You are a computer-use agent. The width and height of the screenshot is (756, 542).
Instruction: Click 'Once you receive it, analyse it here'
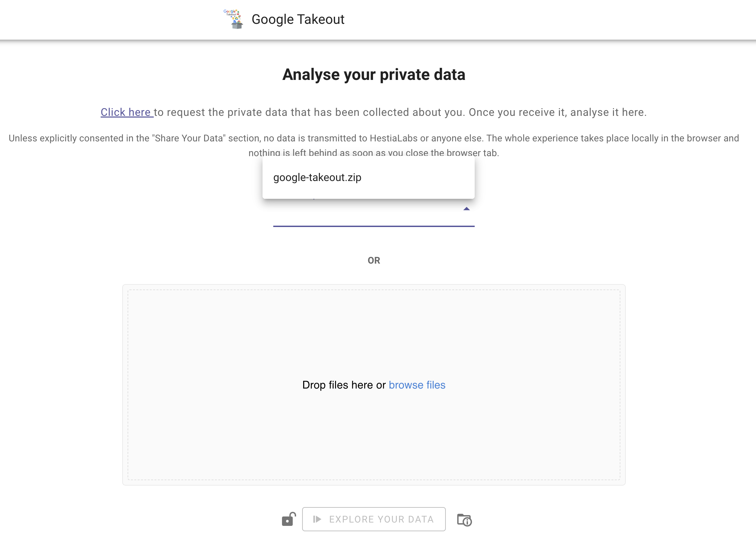[x=558, y=112]
